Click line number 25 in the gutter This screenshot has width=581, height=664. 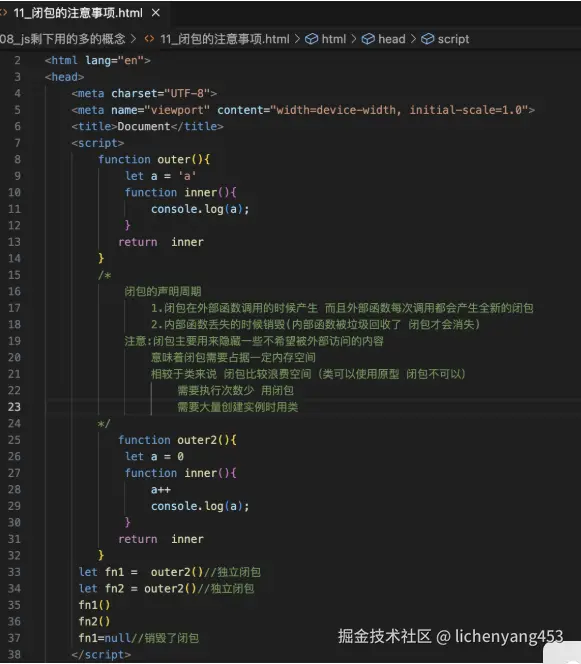click(x=14, y=440)
